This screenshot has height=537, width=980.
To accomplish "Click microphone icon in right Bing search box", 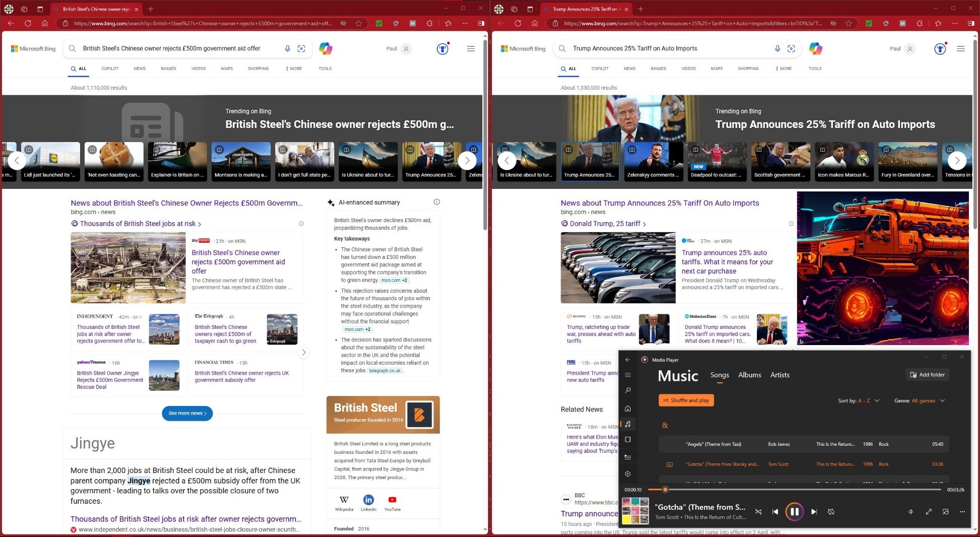I will pos(778,49).
